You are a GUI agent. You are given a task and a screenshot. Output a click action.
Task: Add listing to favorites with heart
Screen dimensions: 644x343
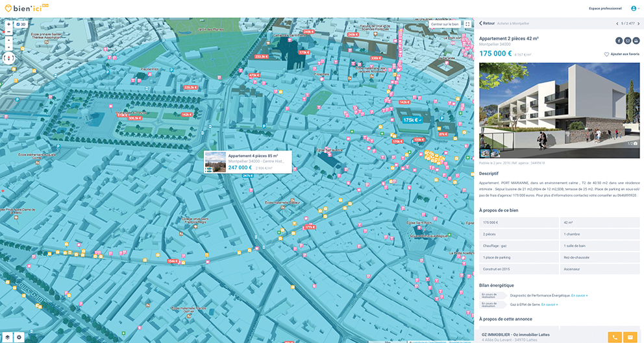tap(607, 54)
